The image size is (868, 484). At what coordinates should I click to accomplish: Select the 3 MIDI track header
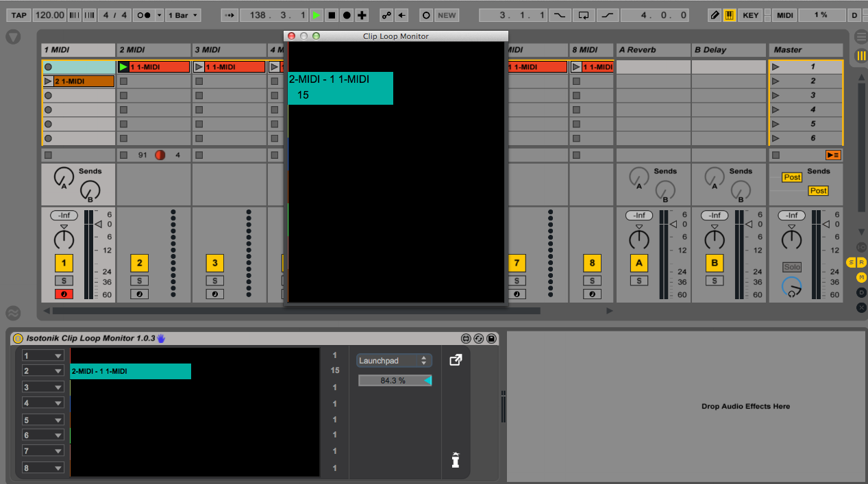pyautogui.click(x=228, y=50)
